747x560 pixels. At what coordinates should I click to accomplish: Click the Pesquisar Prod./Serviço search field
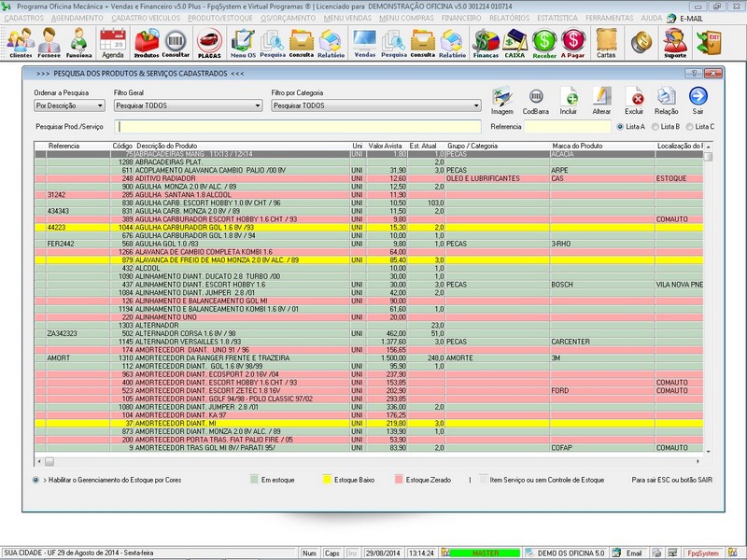click(298, 126)
